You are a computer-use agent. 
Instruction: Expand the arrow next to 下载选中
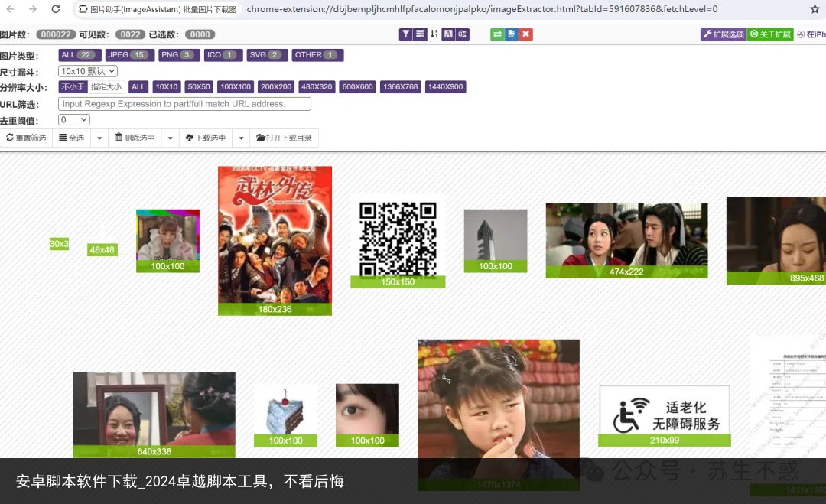tap(241, 138)
